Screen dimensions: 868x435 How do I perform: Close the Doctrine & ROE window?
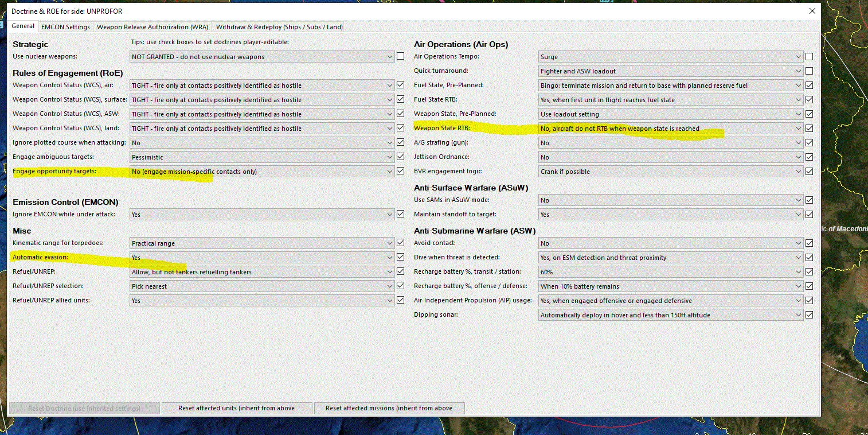[812, 11]
